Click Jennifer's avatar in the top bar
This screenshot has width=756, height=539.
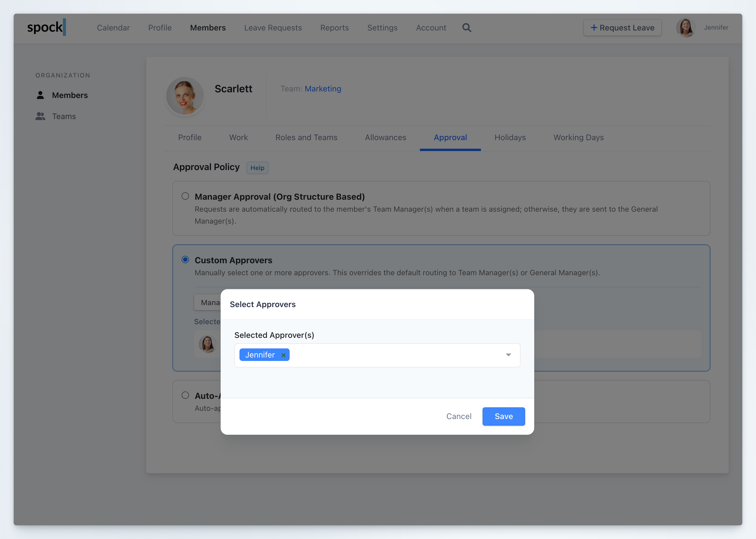click(x=686, y=28)
